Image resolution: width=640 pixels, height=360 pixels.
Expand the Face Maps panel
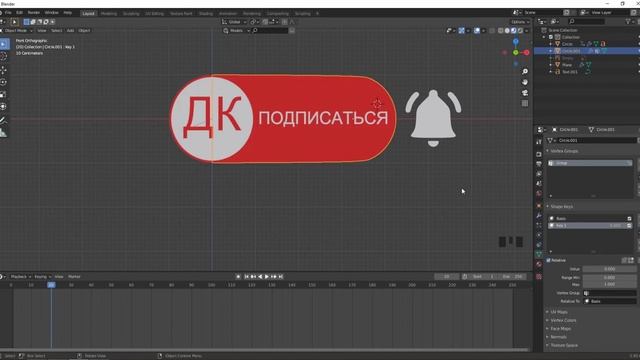pyautogui.click(x=560, y=329)
